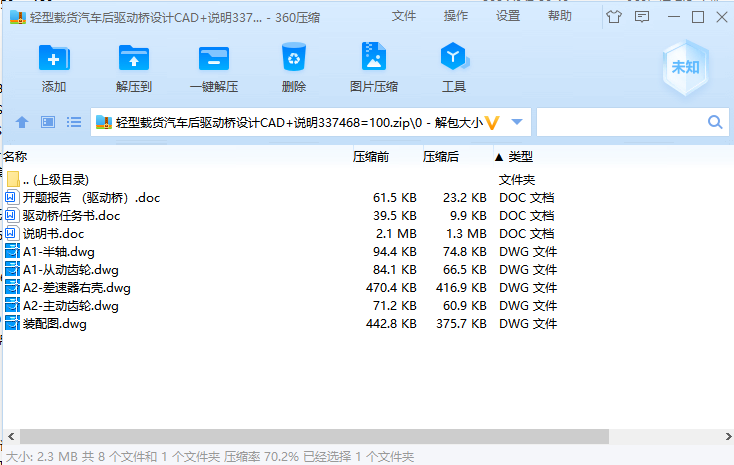This screenshot has height=465, width=734.
Task: Click the 470.4 KB size value
Action: (x=391, y=288)
